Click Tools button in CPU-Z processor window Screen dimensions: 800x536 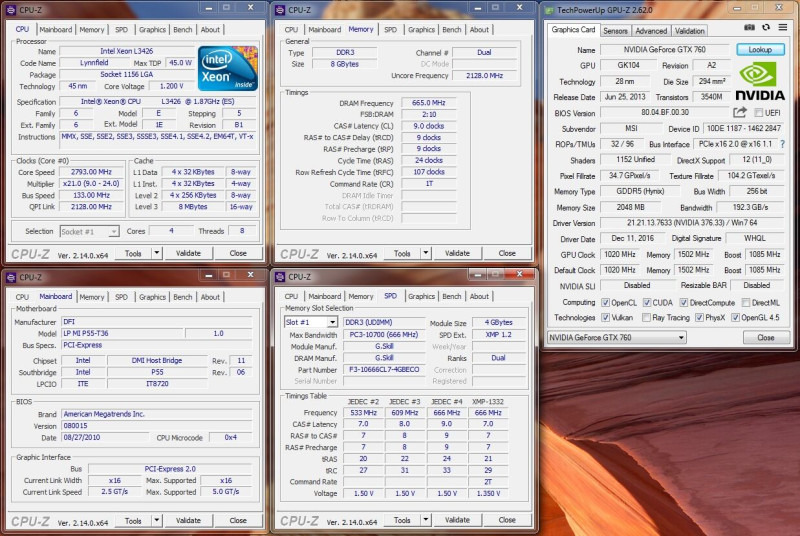pyautogui.click(x=133, y=253)
